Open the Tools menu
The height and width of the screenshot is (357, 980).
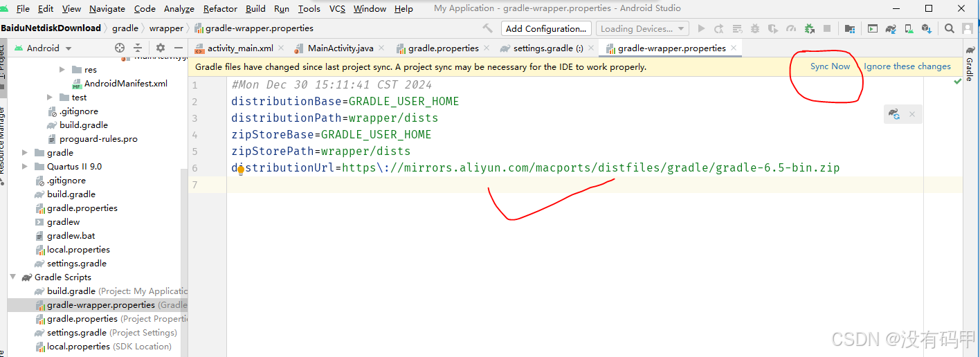pyautogui.click(x=309, y=9)
